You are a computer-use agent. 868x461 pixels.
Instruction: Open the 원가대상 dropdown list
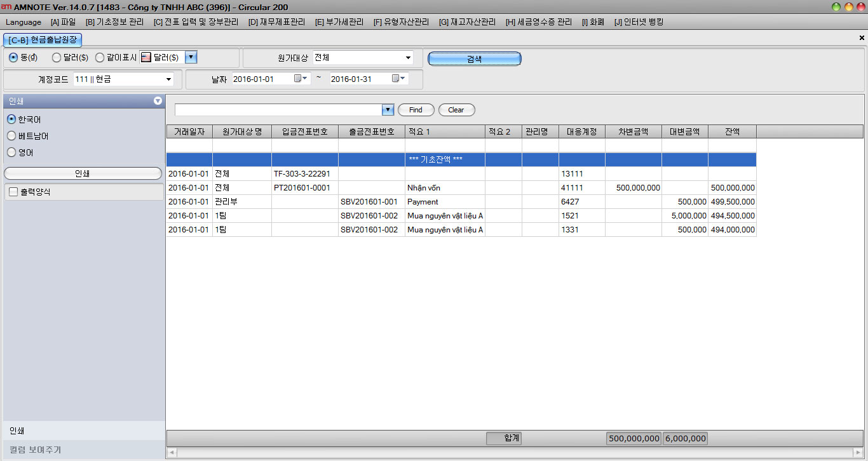[408, 58]
